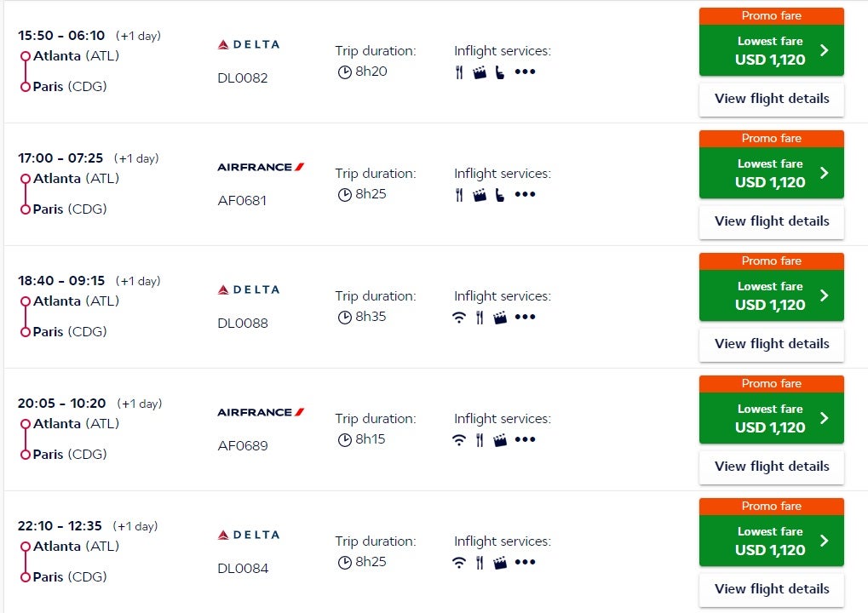Click the Air France logo above AF0689
This screenshot has height=613, width=868.
261,412
